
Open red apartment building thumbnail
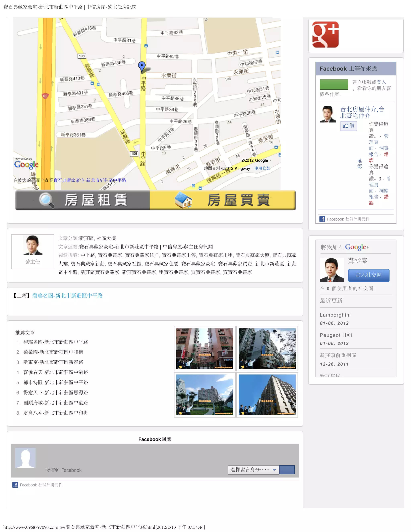click(x=204, y=348)
